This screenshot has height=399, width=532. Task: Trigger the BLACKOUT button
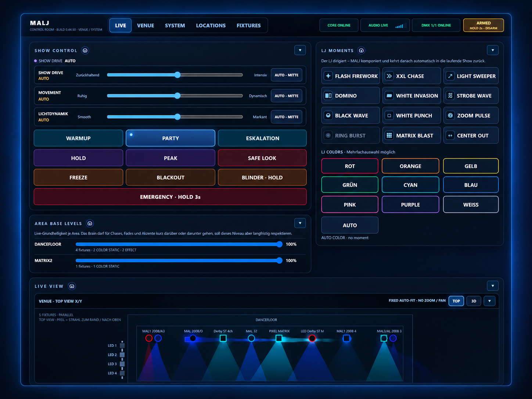[x=170, y=177]
